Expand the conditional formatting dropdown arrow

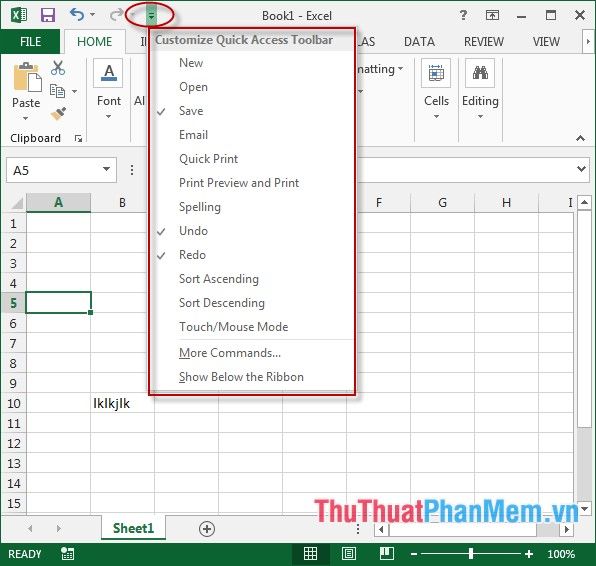(400, 69)
